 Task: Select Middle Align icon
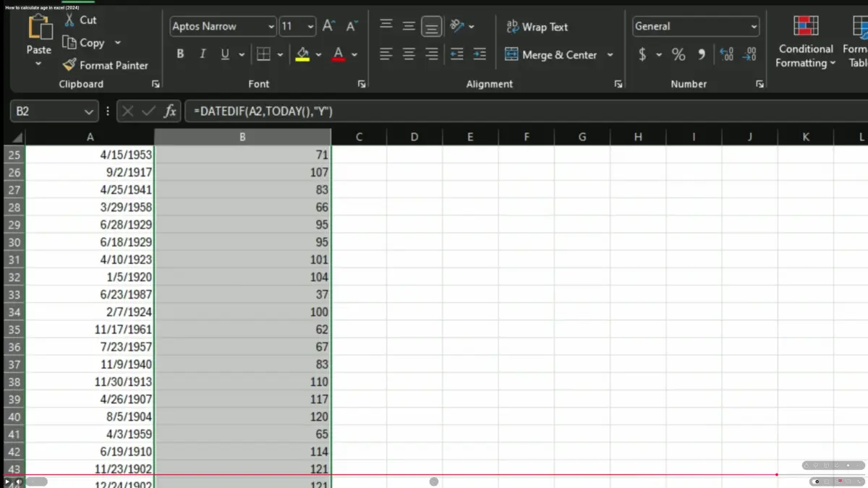pyautogui.click(x=409, y=26)
